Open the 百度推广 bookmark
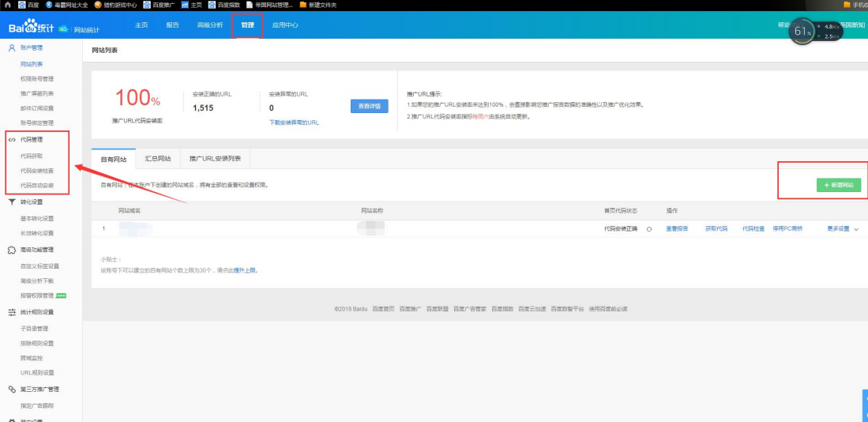This screenshot has height=422, width=868. tap(159, 5)
